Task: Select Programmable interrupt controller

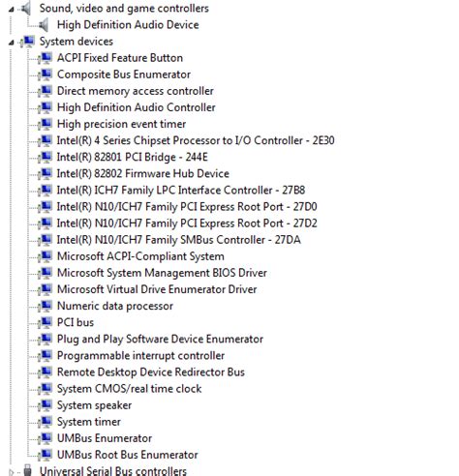Action: pos(140,356)
